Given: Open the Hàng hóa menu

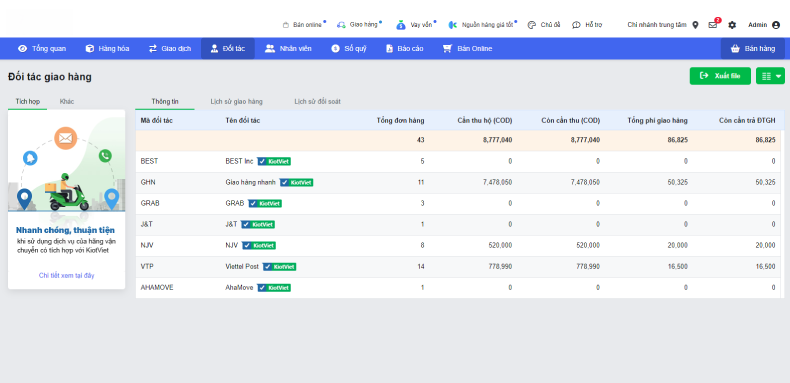Looking at the screenshot, I should coord(107,49).
